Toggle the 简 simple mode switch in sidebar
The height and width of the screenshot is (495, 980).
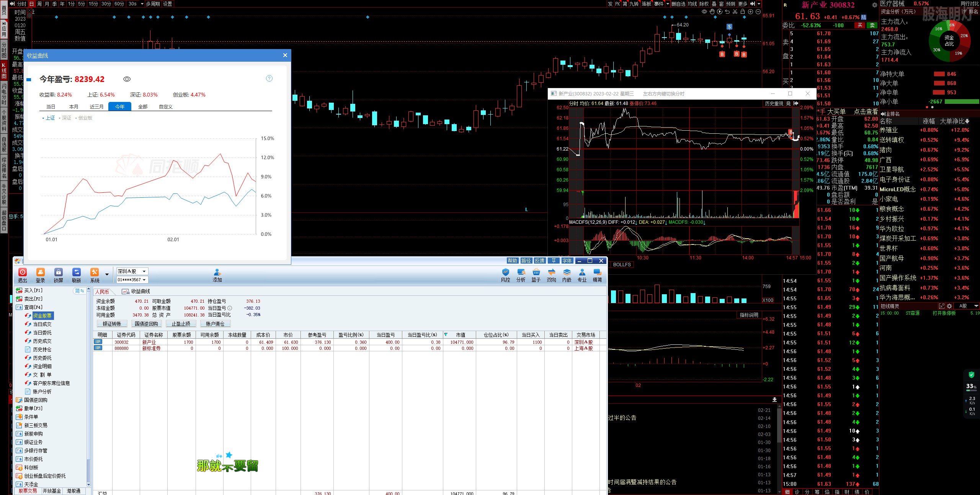coord(79,291)
